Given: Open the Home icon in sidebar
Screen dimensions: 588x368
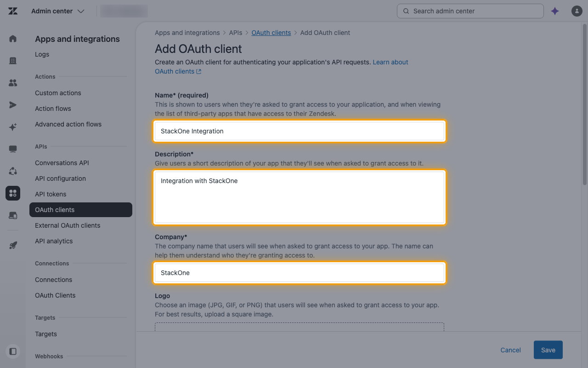Looking at the screenshot, I should (x=13, y=39).
